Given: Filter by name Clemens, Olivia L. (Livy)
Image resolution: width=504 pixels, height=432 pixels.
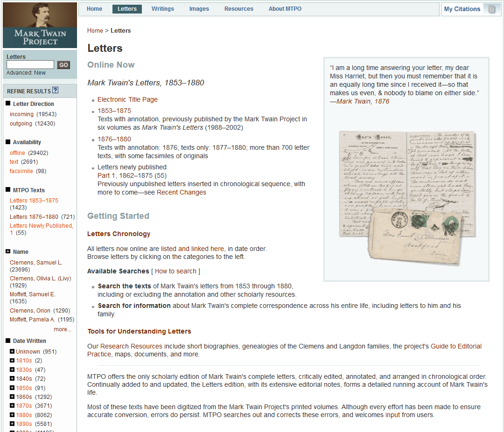Looking at the screenshot, I should (x=40, y=279).
